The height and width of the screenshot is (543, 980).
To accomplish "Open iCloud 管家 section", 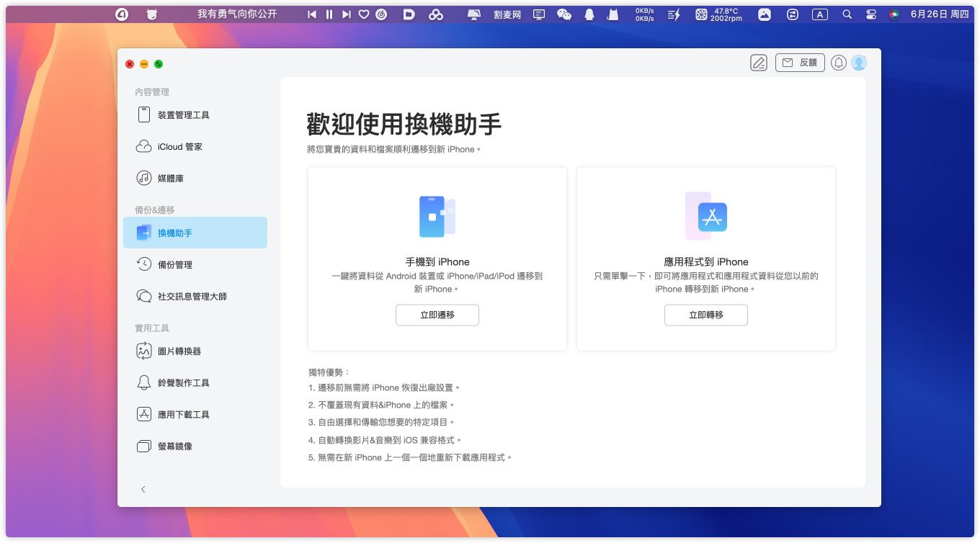I will pos(179,147).
